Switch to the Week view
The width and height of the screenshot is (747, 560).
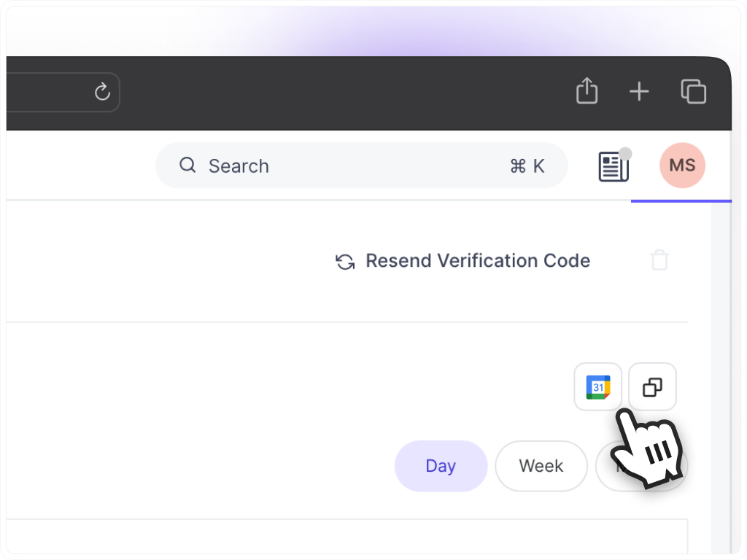(541, 466)
